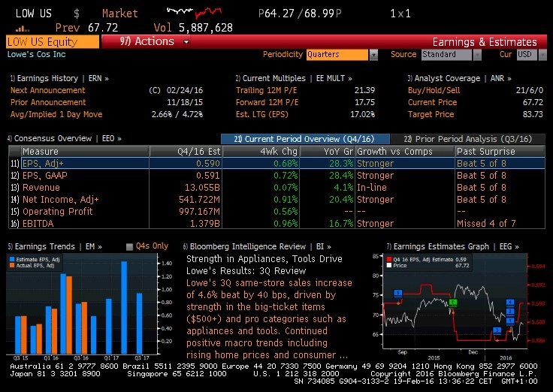Click the arrow beside Quarters field
Screen dimensions: 553x392
pos(373,55)
